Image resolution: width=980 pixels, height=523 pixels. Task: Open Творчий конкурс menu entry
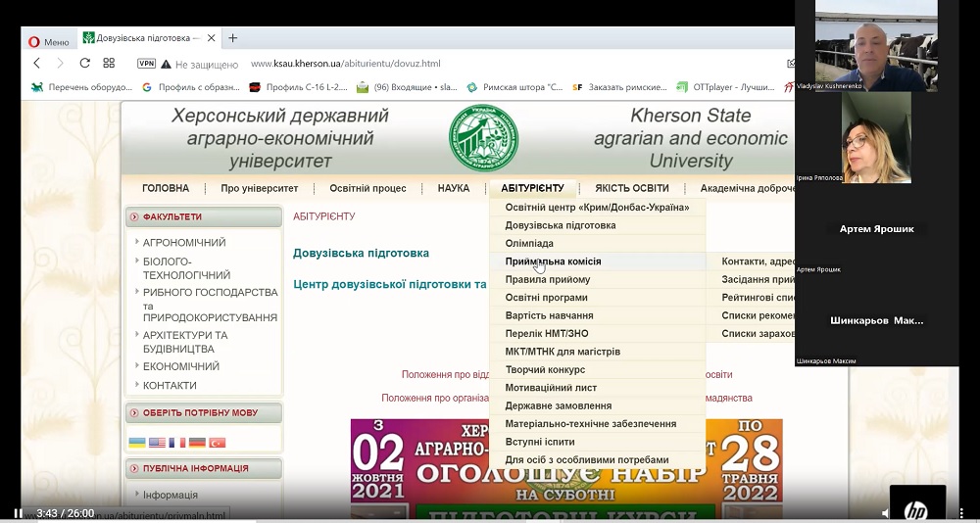coord(598,370)
